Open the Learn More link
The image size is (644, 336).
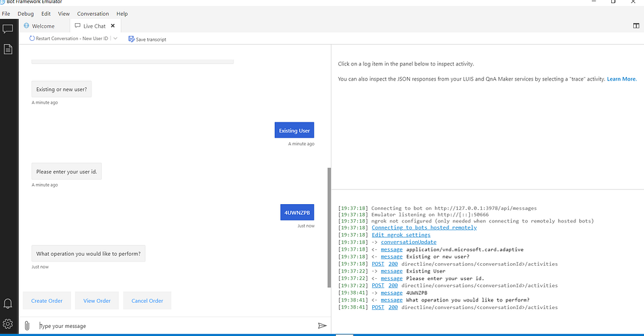click(x=621, y=79)
